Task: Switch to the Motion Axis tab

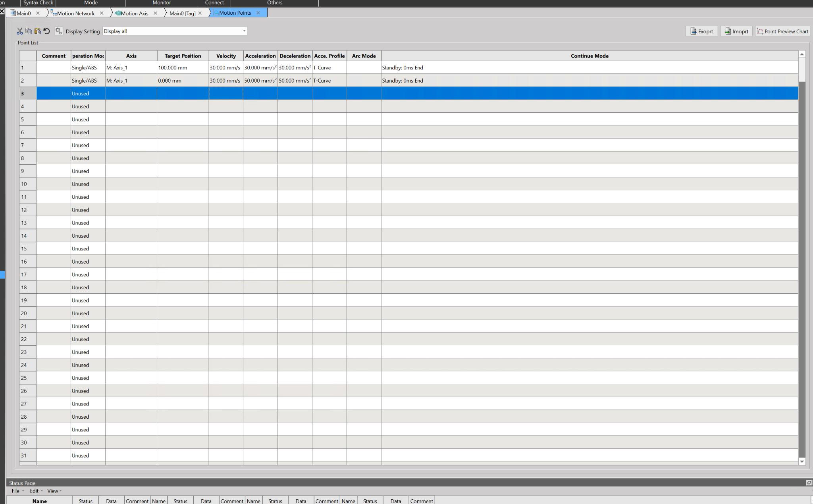Action: 134,13
